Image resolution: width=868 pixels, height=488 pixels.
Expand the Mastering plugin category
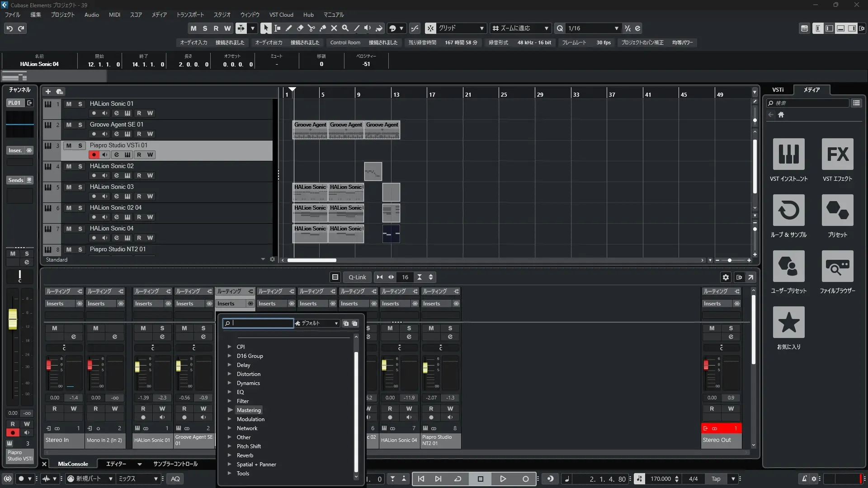coord(230,410)
